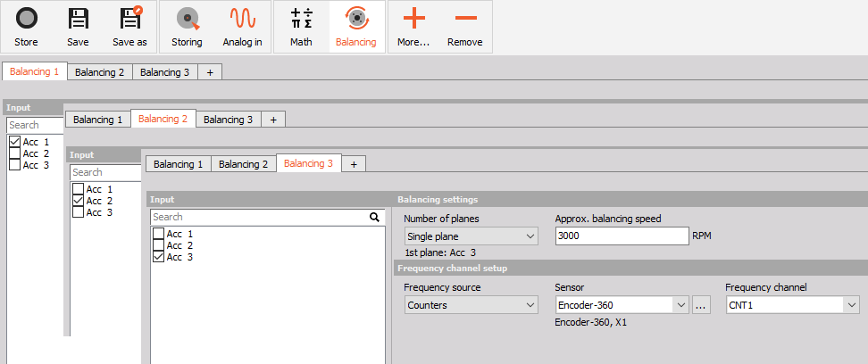Image resolution: width=868 pixels, height=364 pixels.
Task: Switch to Balancing 3 tab in top row
Action: [x=165, y=72]
